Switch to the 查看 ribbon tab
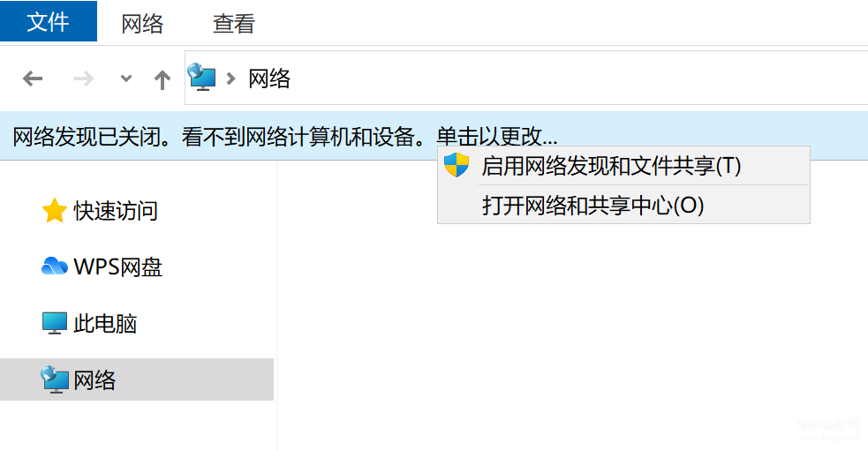This screenshot has height=450, width=868. 234,24
